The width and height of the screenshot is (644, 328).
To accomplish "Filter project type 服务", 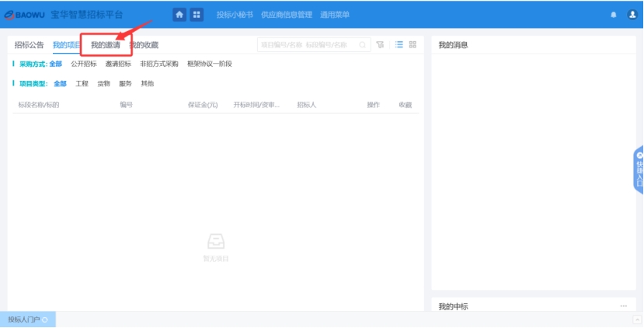I will tap(125, 84).
